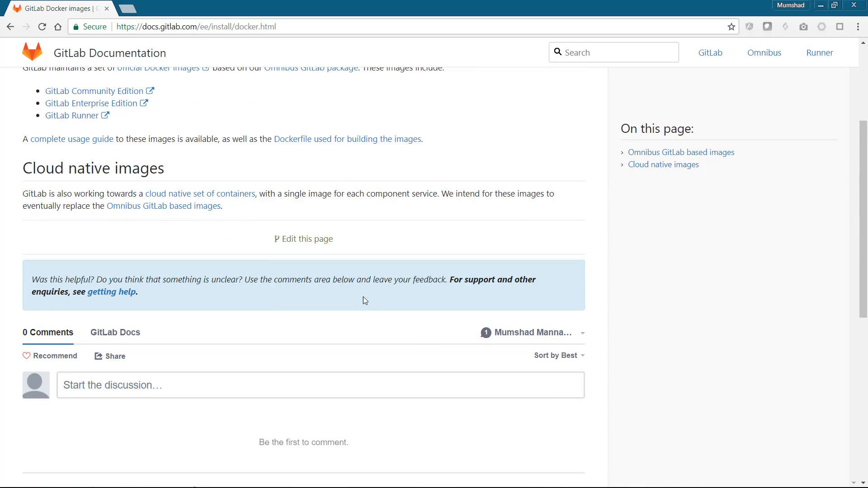Switch to the GitLab Docs tab
The width and height of the screenshot is (868, 488).
click(x=115, y=332)
